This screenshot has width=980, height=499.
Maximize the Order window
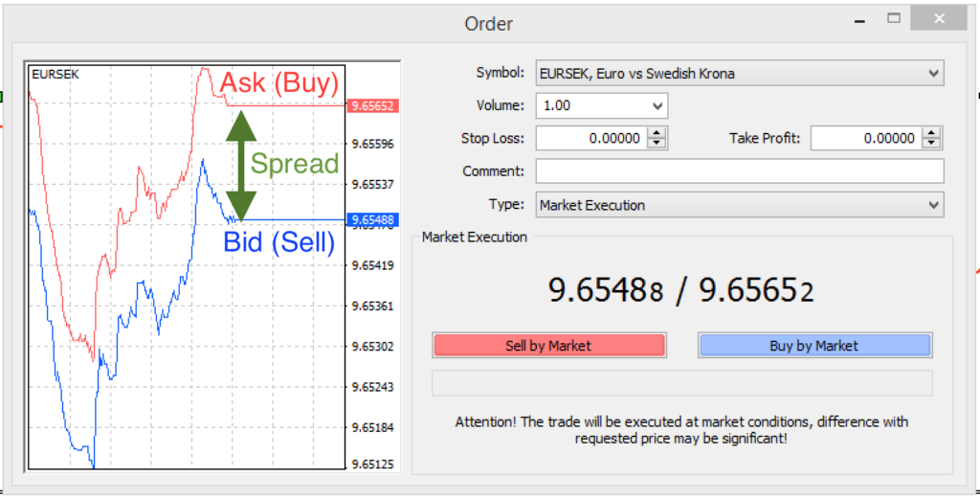(894, 18)
